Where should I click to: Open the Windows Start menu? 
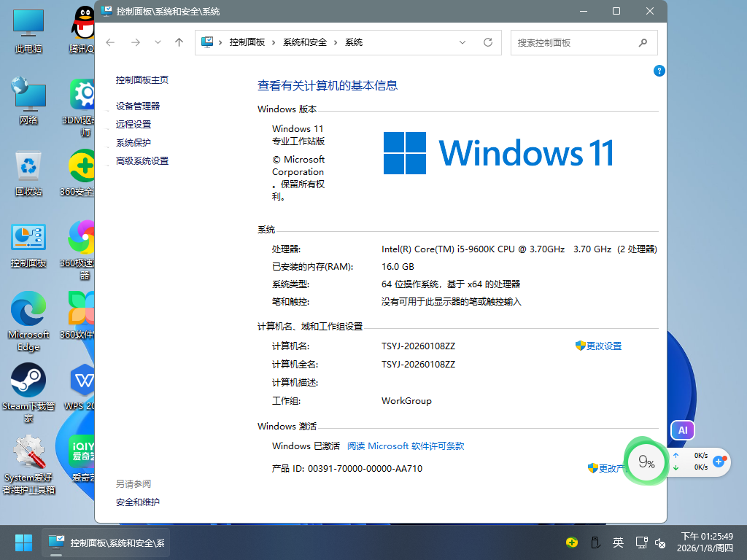click(x=23, y=542)
